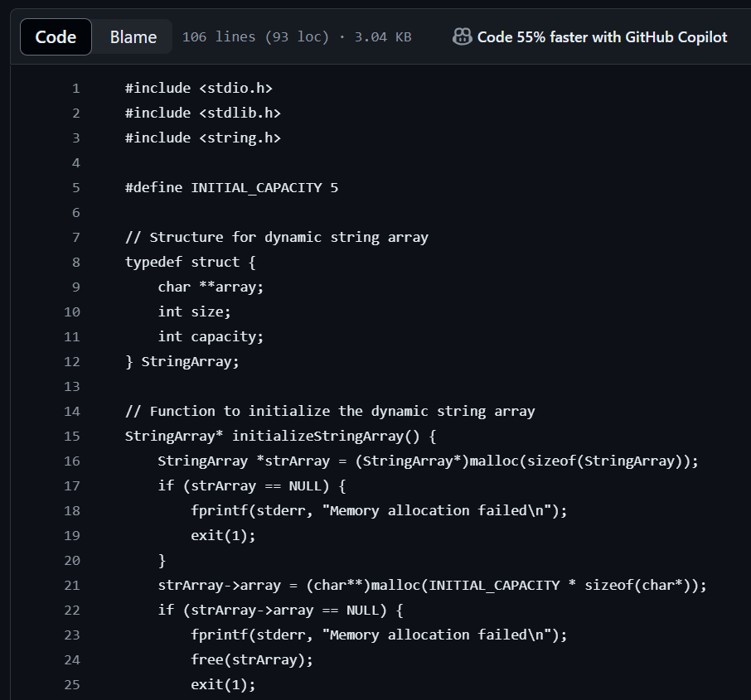Image resolution: width=751 pixels, height=700 pixels.
Task: Select line number 3
Action: pyautogui.click(x=75, y=138)
